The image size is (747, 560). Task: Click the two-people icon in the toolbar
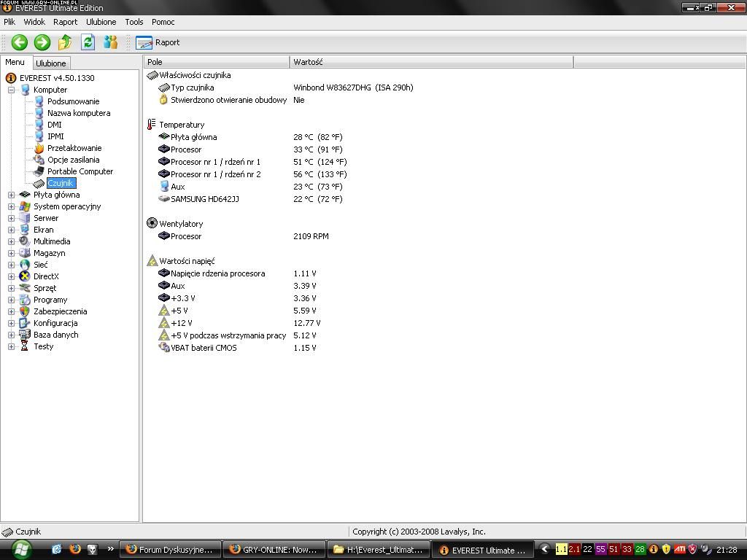point(110,42)
